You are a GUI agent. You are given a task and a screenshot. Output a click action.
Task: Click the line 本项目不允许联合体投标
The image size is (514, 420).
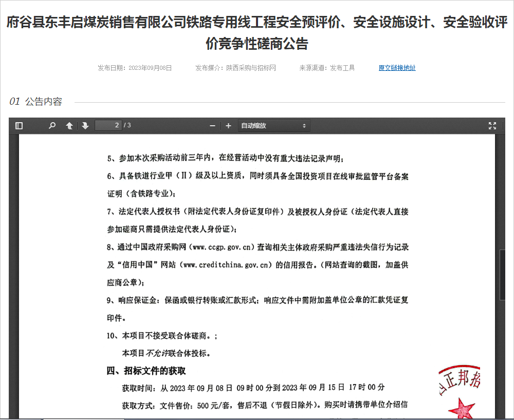click(166, 353)
